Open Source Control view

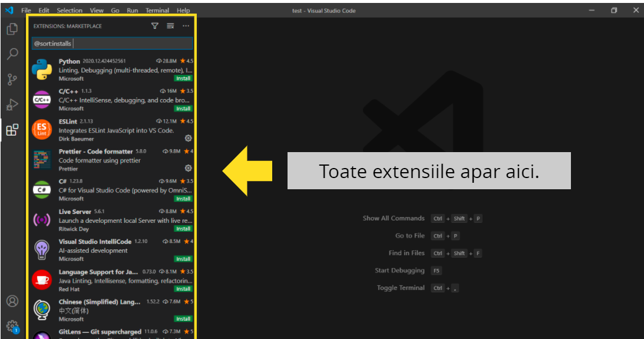pyautogui.click(x=12, y=80)
